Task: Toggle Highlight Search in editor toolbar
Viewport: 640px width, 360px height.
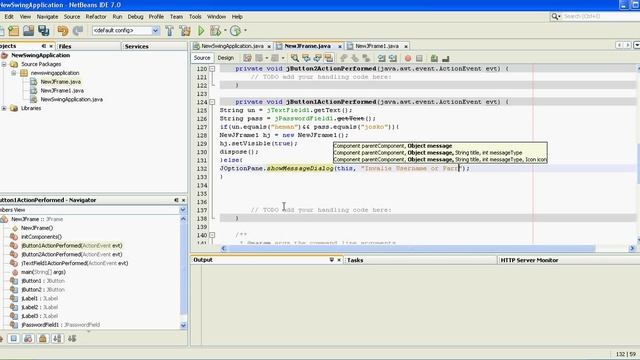Action: point(329,58)
